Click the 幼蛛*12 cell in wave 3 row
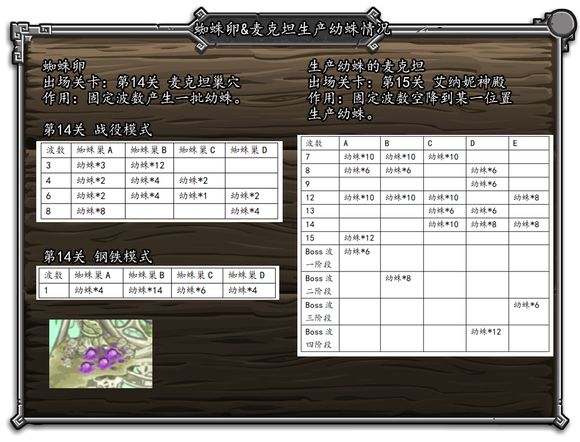The image size is (580, 442). click(148, 165)
